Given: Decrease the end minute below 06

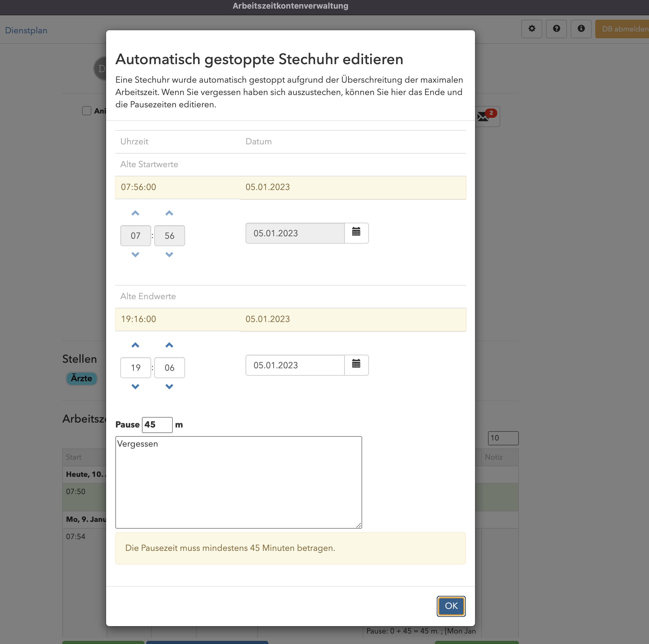Looking at the screenshot, I should point(169,387).
